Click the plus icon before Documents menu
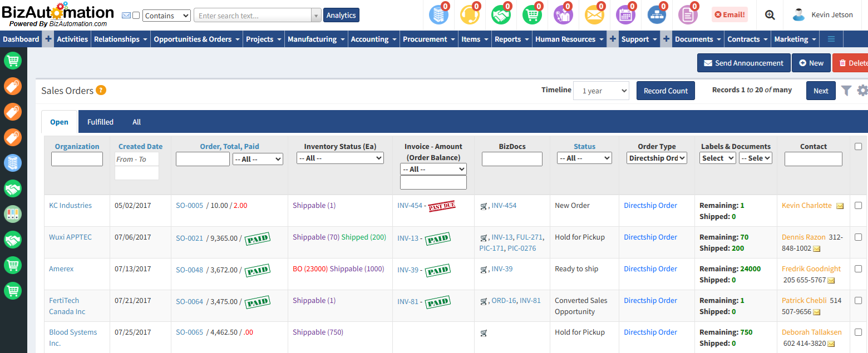868x353 pixels. tap(666, 39)
